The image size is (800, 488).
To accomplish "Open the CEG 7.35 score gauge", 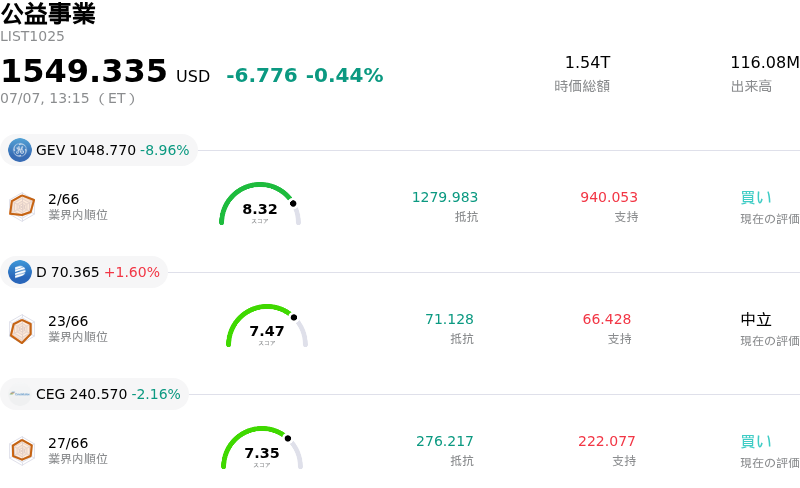I will [262, 448].
